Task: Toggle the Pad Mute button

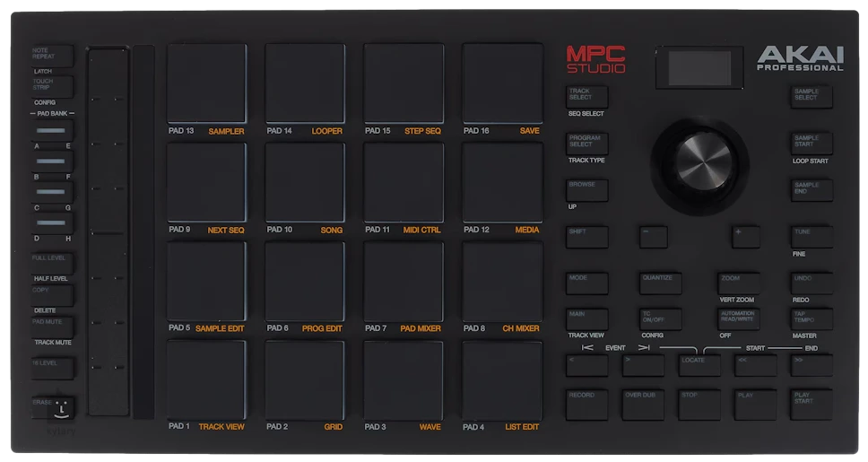Action: click(x=52, y=327)
